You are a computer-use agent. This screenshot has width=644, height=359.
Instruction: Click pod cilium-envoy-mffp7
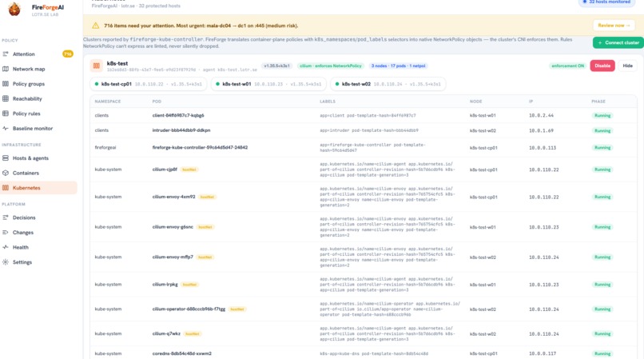173,257
